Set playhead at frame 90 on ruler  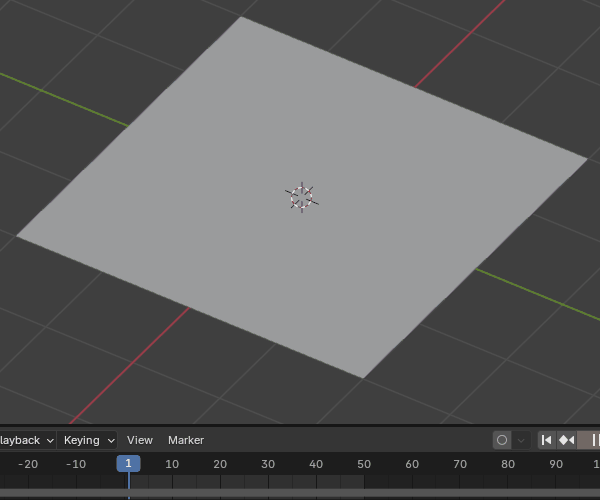tap(556, 464)
